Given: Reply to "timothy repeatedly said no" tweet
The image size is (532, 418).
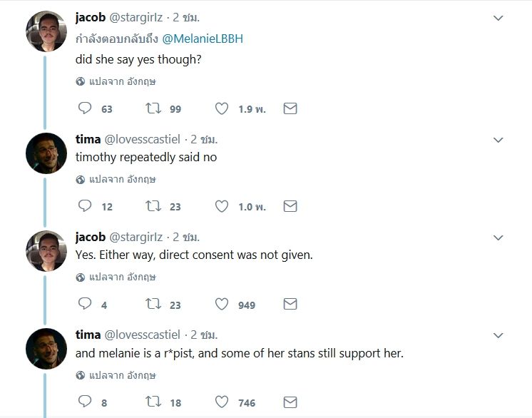Looking at the screenshot, I should [85, 206].
